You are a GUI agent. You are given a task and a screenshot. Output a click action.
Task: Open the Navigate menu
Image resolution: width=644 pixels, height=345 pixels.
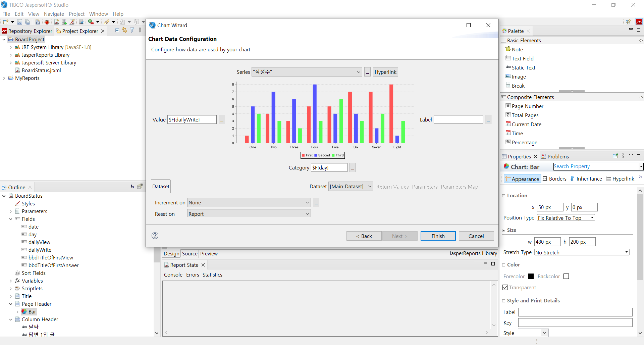54,14
